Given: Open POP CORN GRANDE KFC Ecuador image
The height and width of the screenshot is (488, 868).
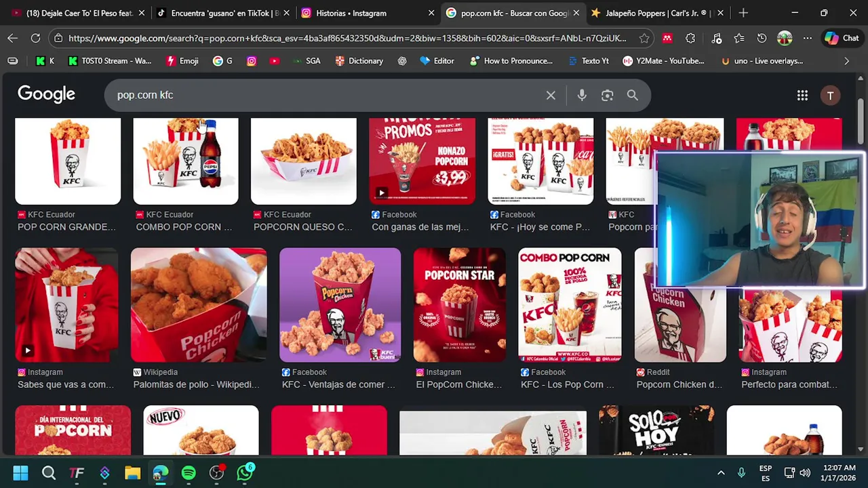Looking at the screenshot, I should click(68, 161).
